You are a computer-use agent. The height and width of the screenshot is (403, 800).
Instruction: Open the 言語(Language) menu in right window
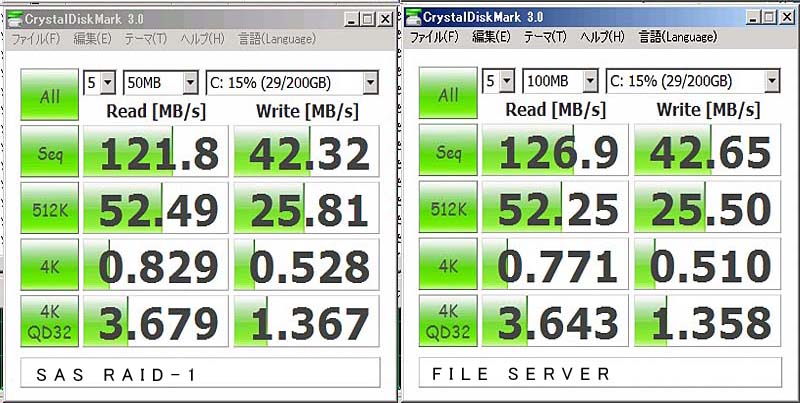(678, 37)
